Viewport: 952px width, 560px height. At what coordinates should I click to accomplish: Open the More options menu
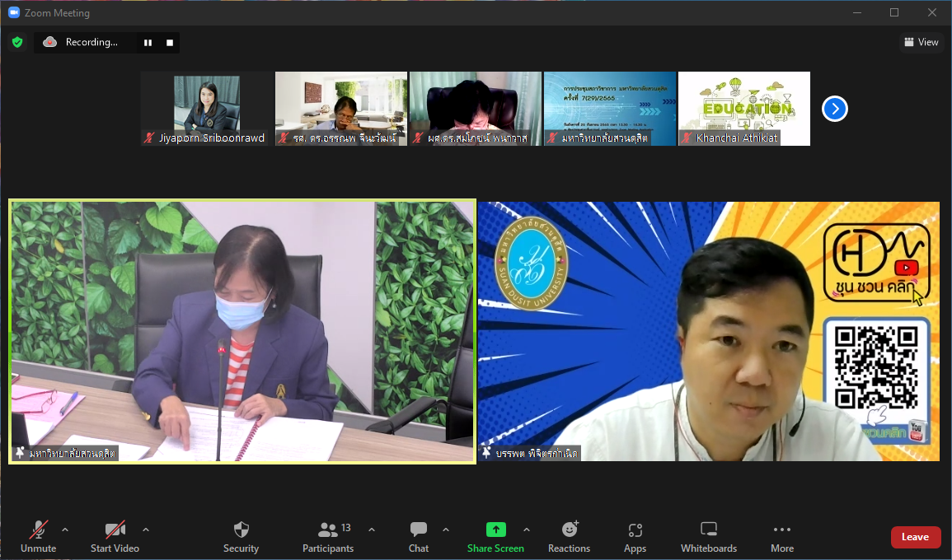[x=782, y=536]
